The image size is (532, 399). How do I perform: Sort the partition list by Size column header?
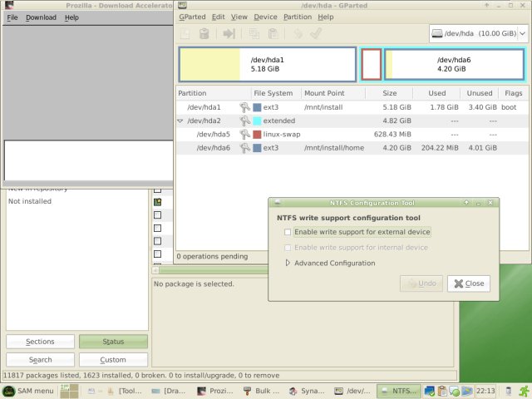[x=389, y=93]
